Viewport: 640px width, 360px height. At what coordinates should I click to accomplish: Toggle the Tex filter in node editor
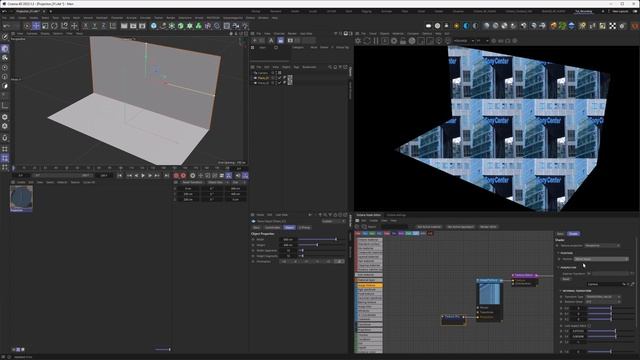[365, 233]
